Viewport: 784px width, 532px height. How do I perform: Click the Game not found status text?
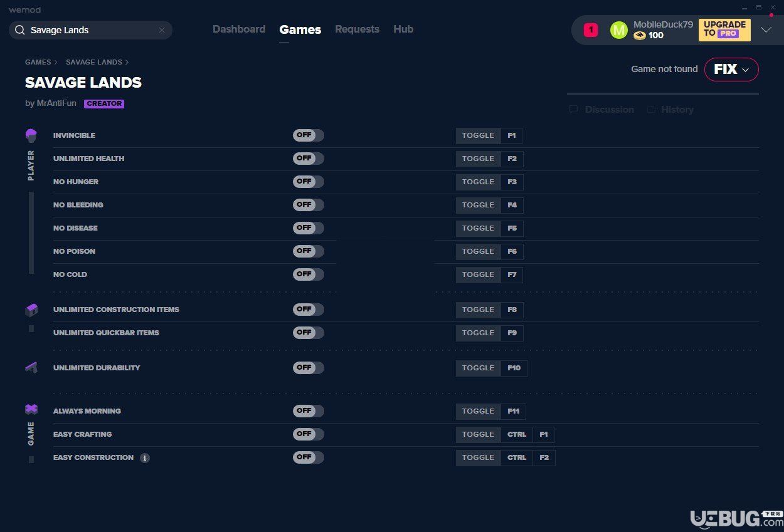(x=664, y=69)
